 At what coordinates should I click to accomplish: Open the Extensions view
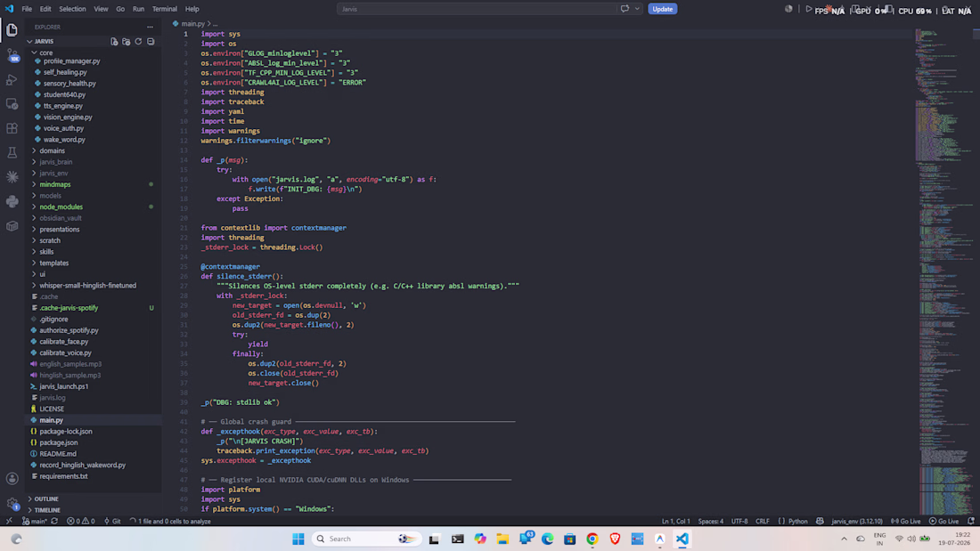(x=12, y=129)
